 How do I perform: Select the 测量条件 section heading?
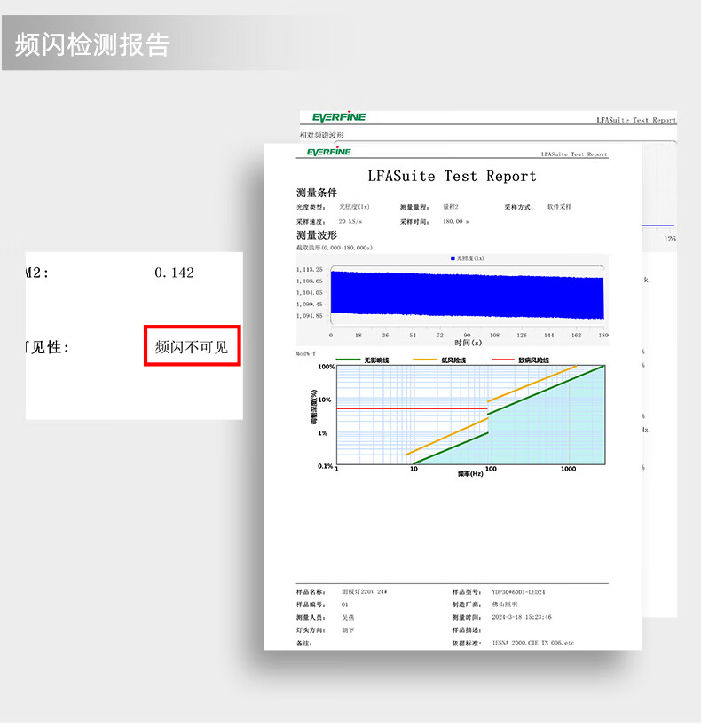pos(317,193)
